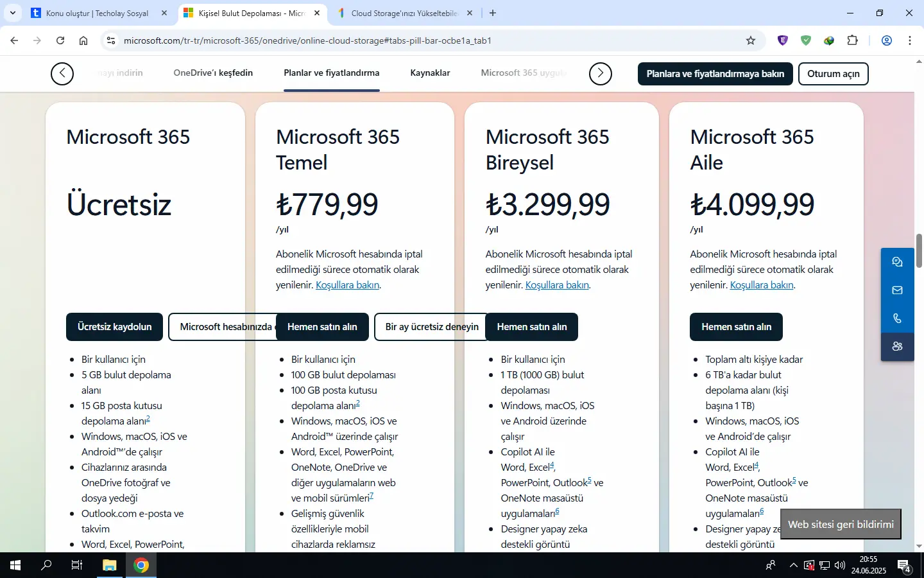Image resolution: width=924 pixels, height=578 pixels.
Task: Open the People icon in the taskbar
Action: [771, 565]
